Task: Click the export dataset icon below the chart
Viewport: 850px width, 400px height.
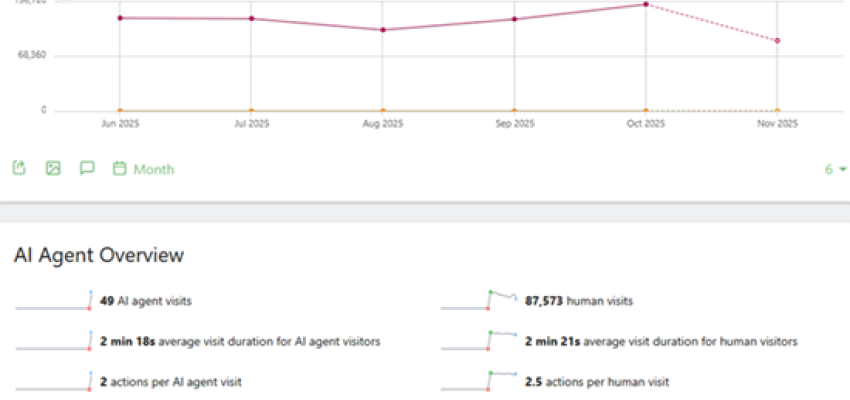Action: (19, 168)
